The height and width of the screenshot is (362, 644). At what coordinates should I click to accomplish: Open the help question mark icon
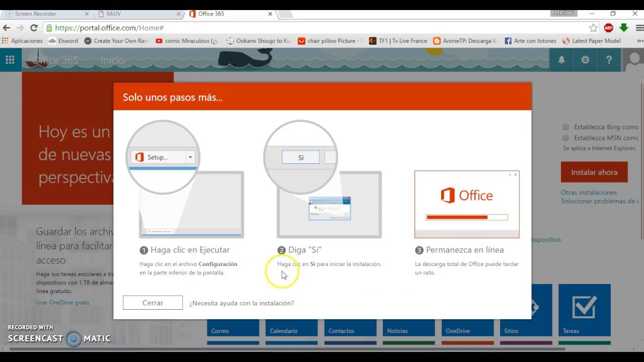[x=609, y=60]
